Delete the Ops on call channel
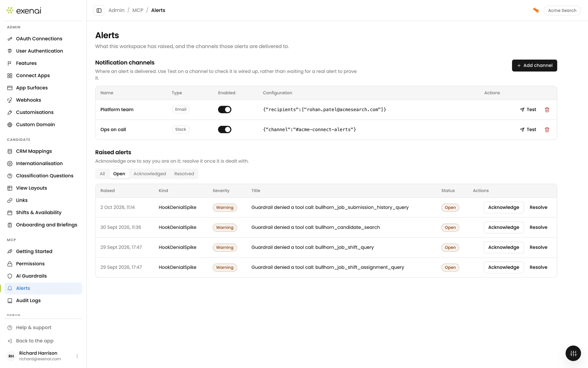588x368 pixels. tap(547, 130)
